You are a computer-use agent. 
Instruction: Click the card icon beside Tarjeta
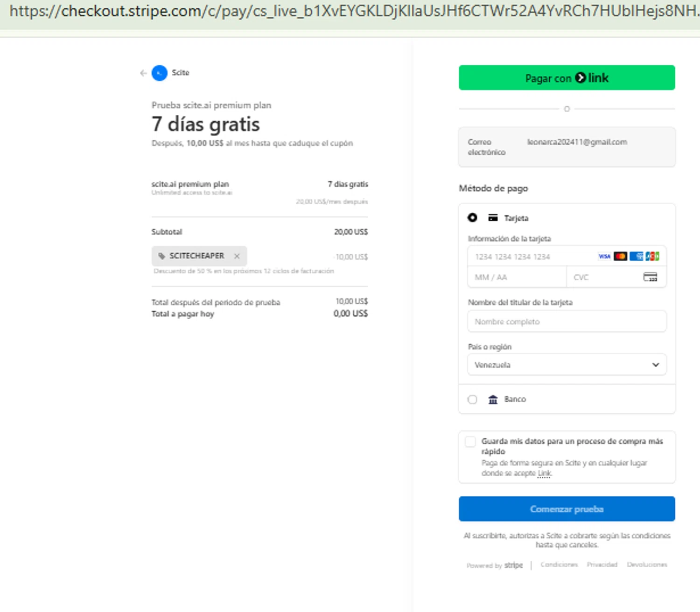click(493, 218)
